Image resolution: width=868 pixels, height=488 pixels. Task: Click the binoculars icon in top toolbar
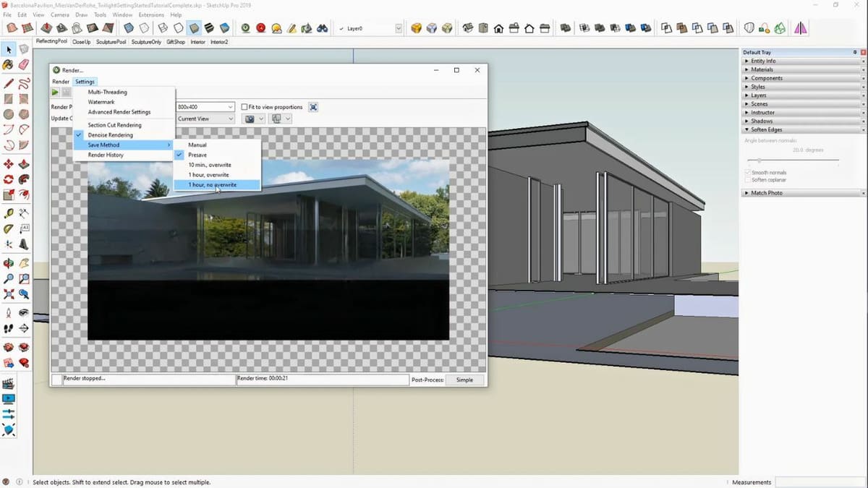pos(323,28)
